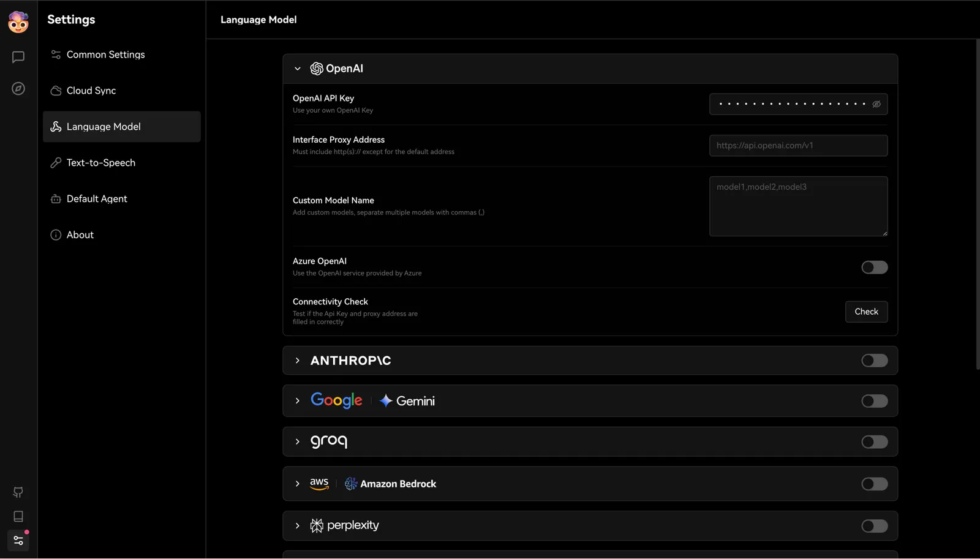Click the Language Model brain icon
Screen dimensions: 980x559
[x=56, y=127]
